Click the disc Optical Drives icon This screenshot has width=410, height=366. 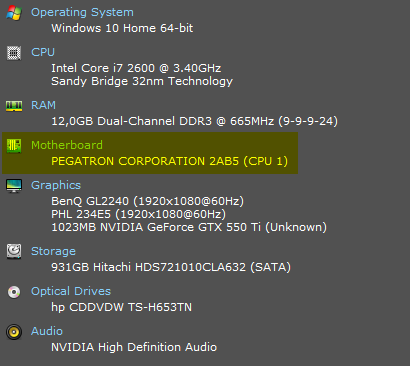14,292
